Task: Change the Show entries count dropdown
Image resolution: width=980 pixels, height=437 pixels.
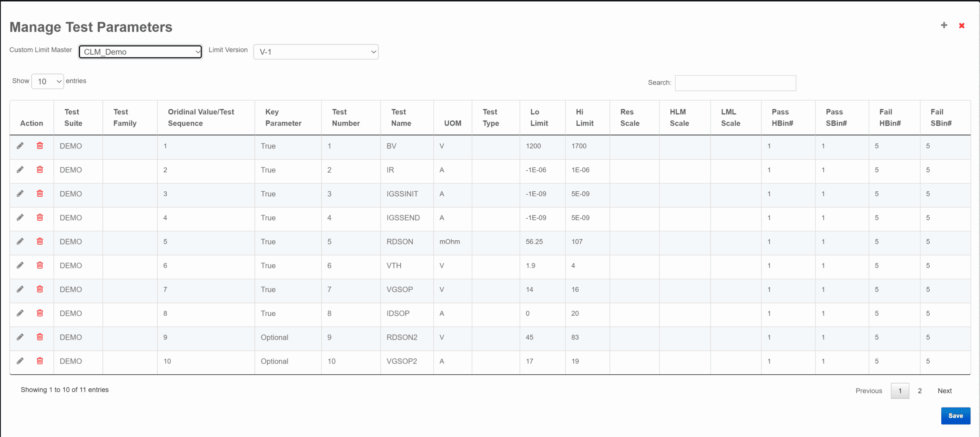Action: click(47, 81)
